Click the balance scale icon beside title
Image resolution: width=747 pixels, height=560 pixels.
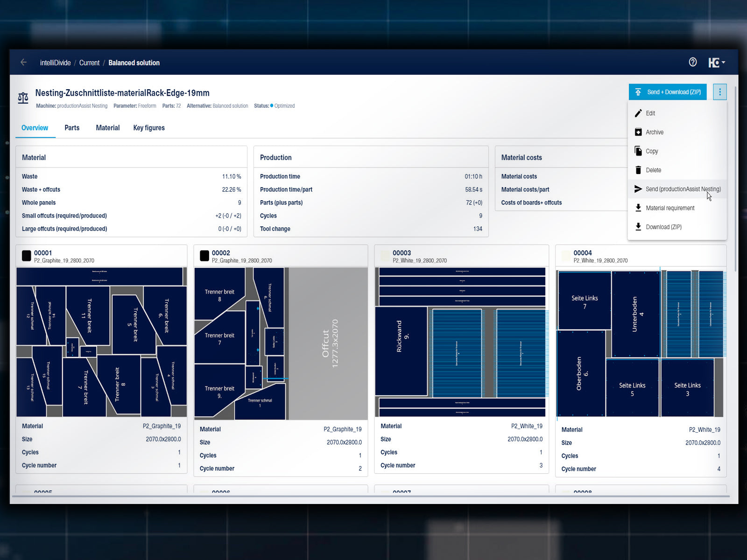tap(23, 98)
